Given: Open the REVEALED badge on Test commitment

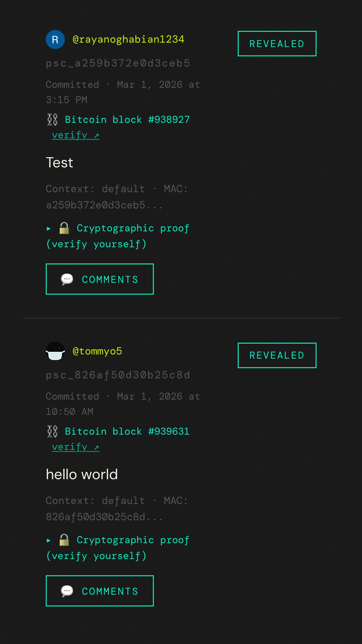Looking at the screenshot, I should pyautogui.click(x=277, y=44).
